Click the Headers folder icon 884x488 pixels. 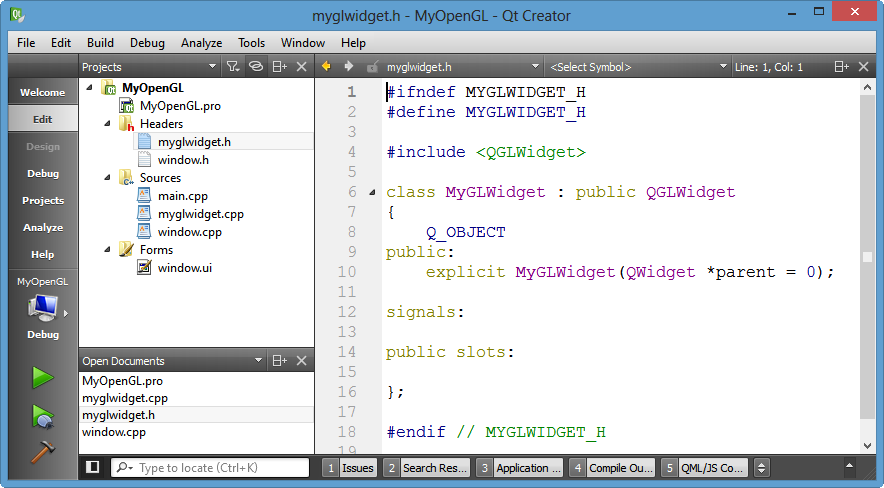[126, 123]
